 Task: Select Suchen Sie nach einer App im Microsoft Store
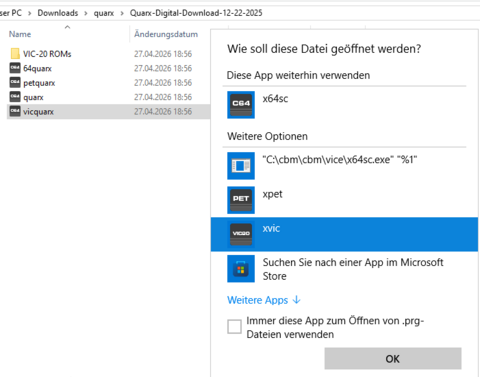[x=353, y=269]
